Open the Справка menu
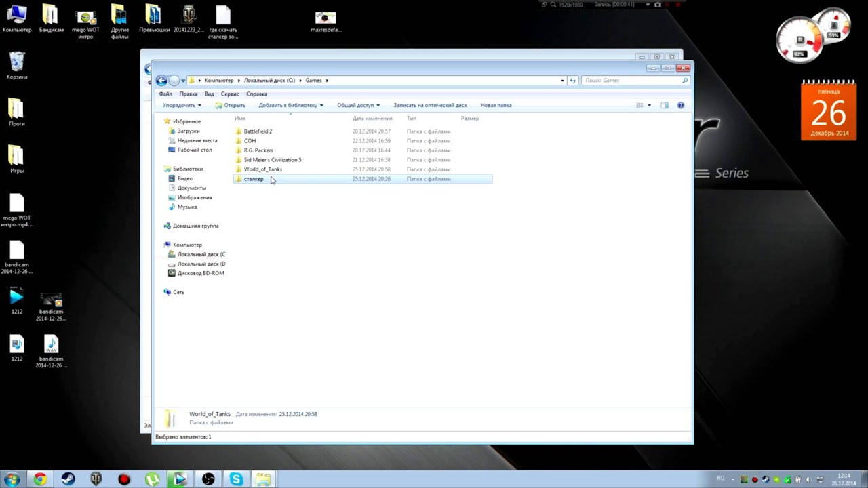868x488 pixels. (x=256, y=94)
